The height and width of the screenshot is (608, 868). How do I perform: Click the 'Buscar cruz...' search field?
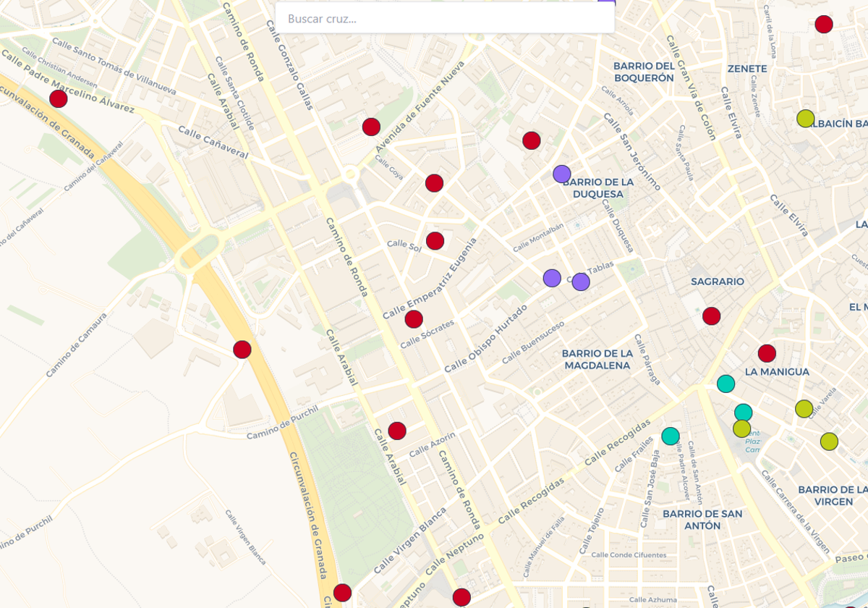point(445,18)
